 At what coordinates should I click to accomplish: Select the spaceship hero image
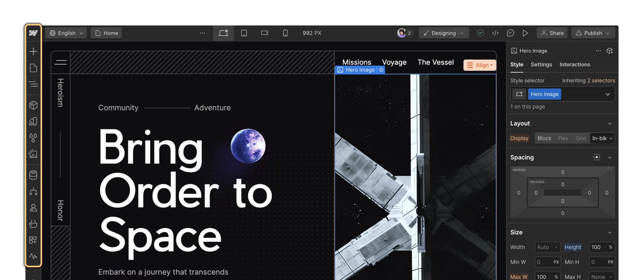415,177
